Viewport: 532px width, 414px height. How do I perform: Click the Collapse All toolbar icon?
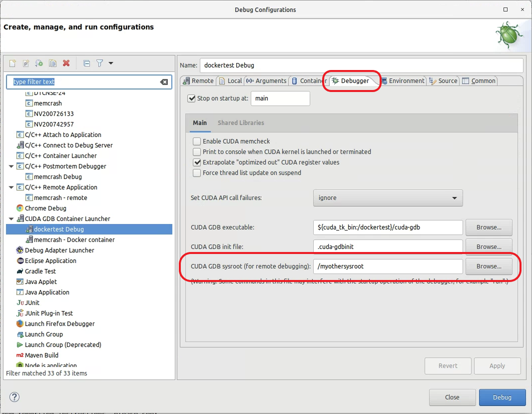coord(86,63)
